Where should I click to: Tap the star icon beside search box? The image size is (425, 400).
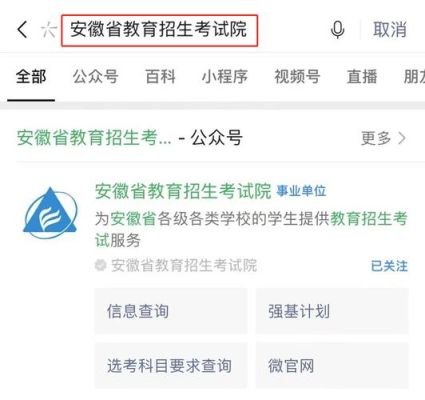click(x=49, y=30)
